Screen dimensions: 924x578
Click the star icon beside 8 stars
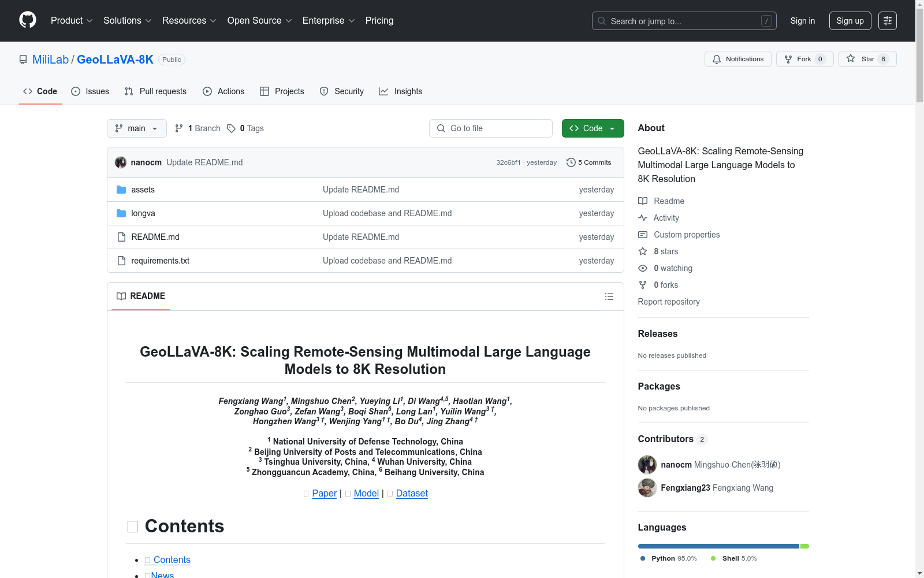point(643,251)
